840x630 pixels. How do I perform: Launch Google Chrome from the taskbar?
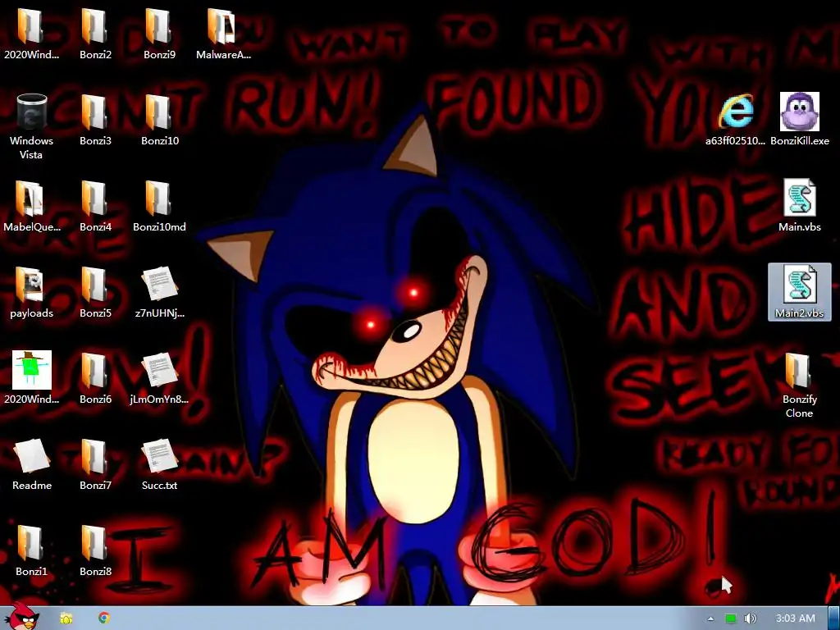(x=104, y=618)
